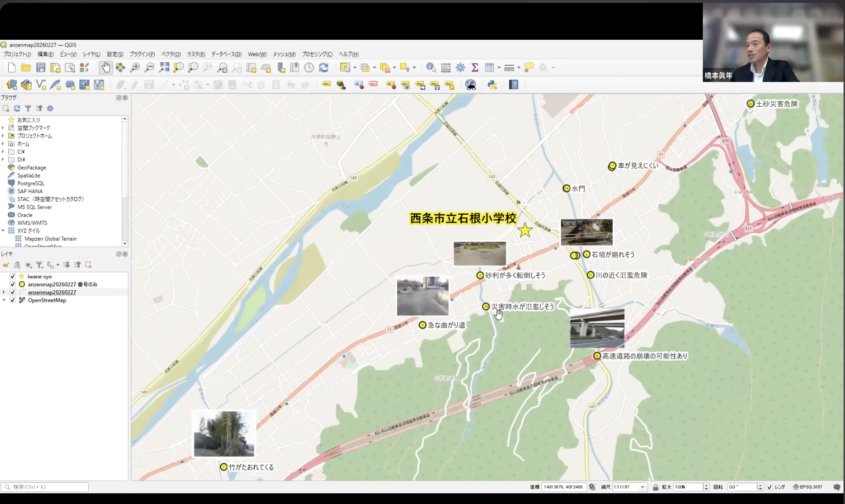Open the map scale dropdown
Viewport: 845px width, 504px height.
click(643, 487)
